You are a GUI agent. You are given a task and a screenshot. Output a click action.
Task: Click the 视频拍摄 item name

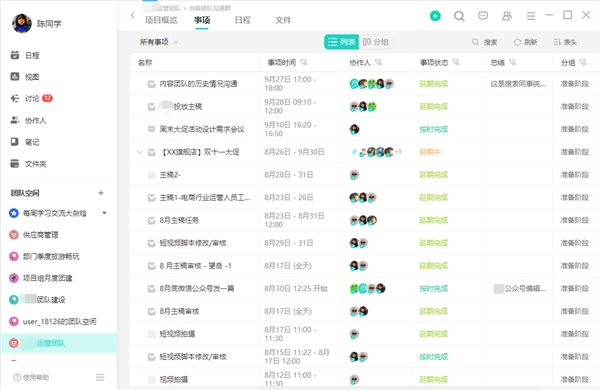pos(174,380)
